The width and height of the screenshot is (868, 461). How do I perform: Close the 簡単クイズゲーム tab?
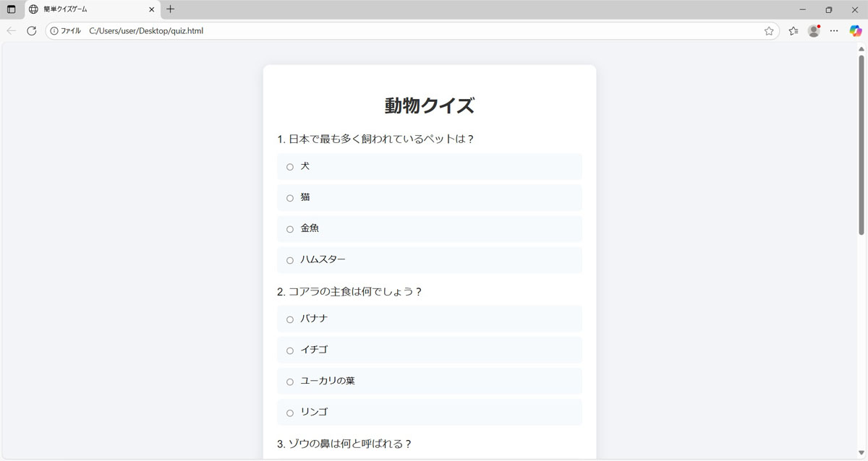pyautogui.click(x=152, y=9)
